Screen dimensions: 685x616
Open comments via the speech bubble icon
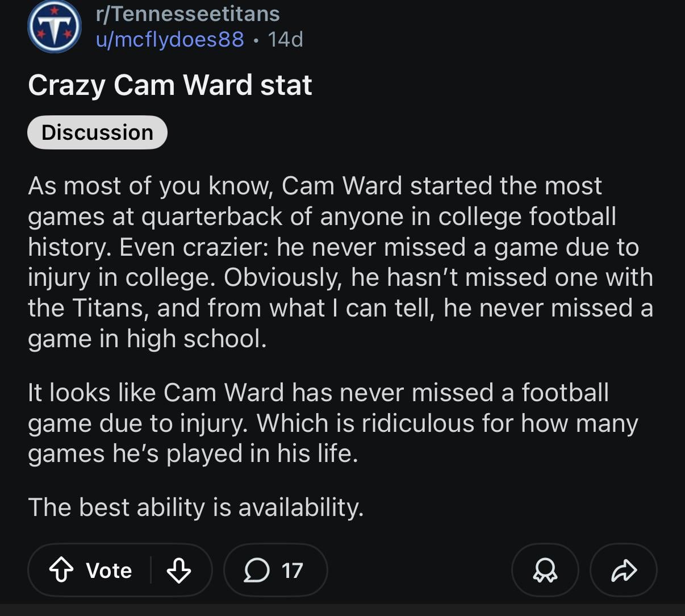(x=257, y=570)
